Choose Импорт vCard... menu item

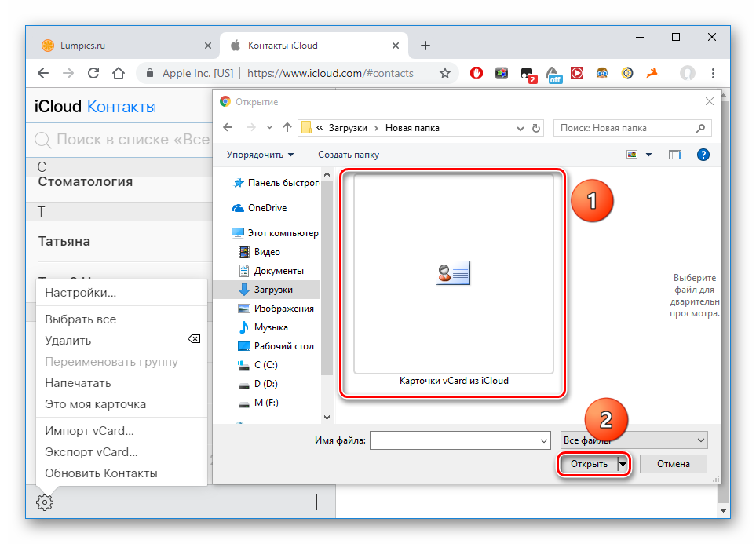[x=122, y=431]
